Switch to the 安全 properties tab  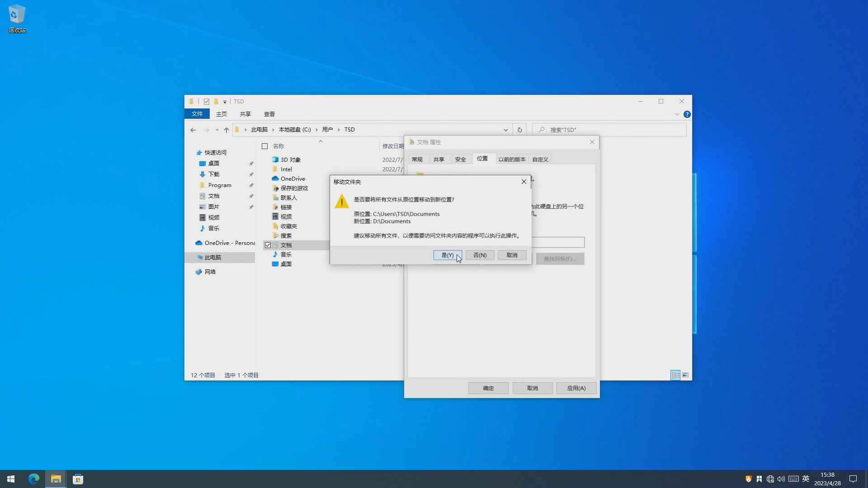[x=460, y=159]
